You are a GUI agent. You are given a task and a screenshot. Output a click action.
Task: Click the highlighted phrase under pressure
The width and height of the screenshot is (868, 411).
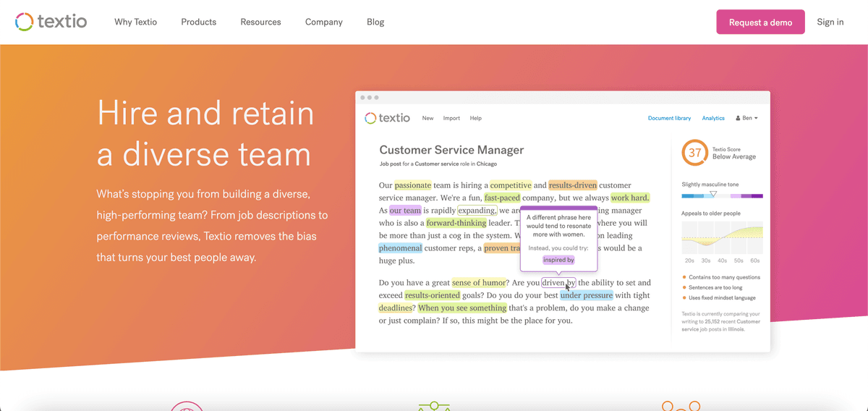(586, 295)
